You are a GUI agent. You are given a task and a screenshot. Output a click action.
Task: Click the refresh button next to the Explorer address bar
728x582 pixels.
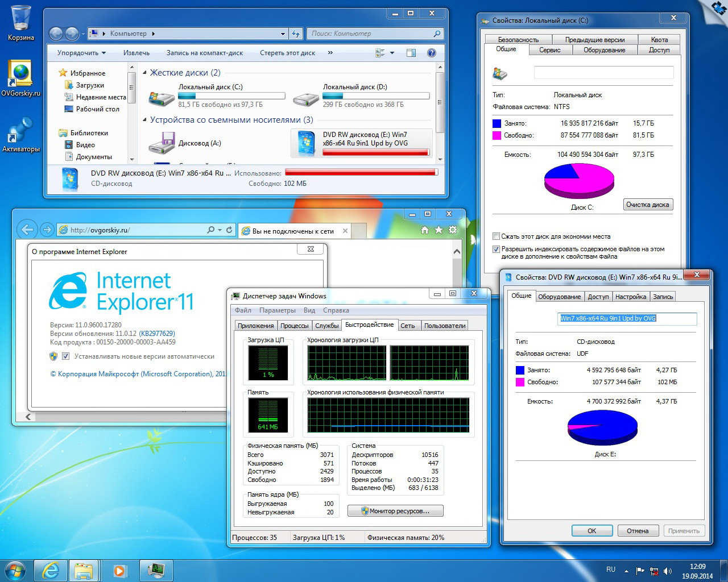296,34
